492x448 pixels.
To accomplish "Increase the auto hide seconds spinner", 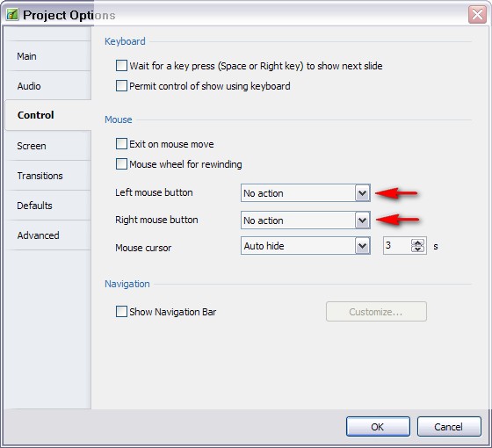I will [417, 242].
